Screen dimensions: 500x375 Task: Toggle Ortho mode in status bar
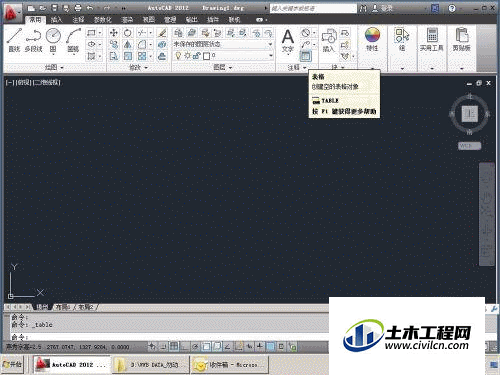pos(184,347)
